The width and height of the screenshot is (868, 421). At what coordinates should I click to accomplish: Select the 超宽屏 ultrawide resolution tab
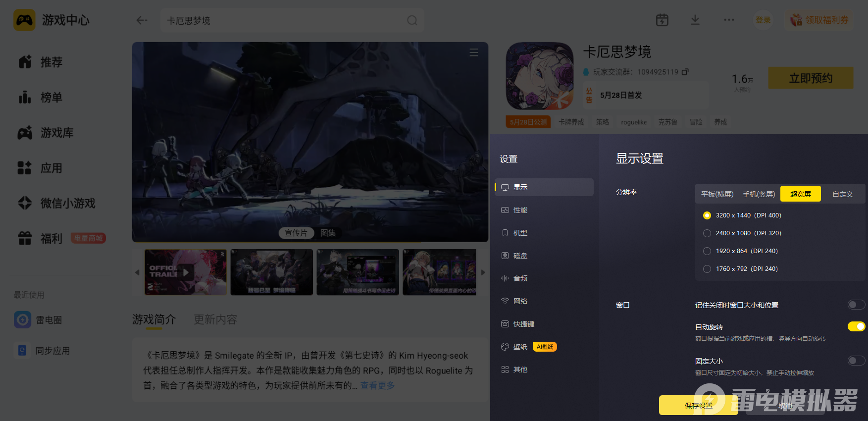(801, 194)
